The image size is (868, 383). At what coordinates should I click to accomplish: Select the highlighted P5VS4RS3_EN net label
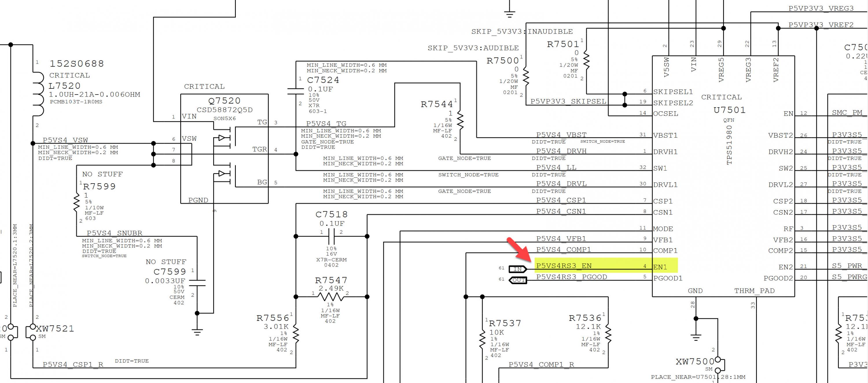coord(564,266)
